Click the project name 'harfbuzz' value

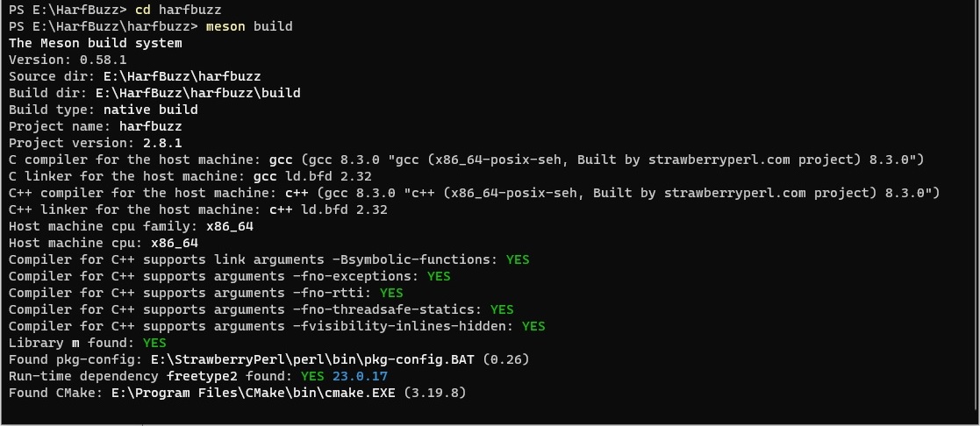(x=151, y=126)
